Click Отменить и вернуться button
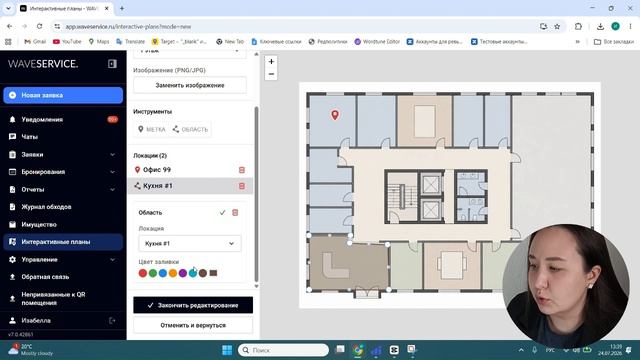640x360 pixels. pos(193,325)
